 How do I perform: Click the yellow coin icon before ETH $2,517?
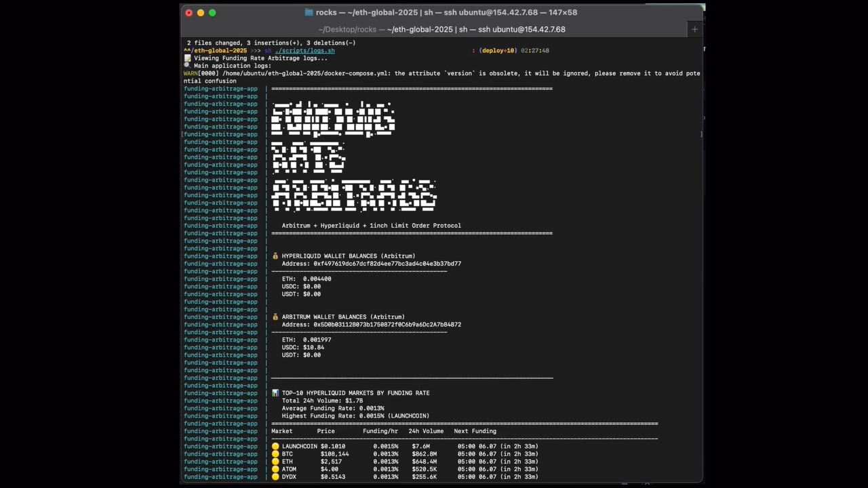point(275,462)
